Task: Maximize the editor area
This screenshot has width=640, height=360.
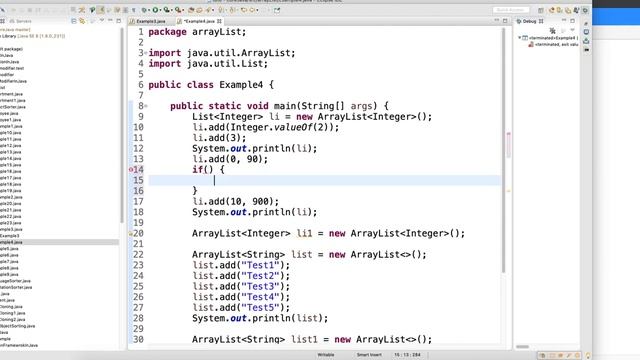Action: [x=505, y=20]
